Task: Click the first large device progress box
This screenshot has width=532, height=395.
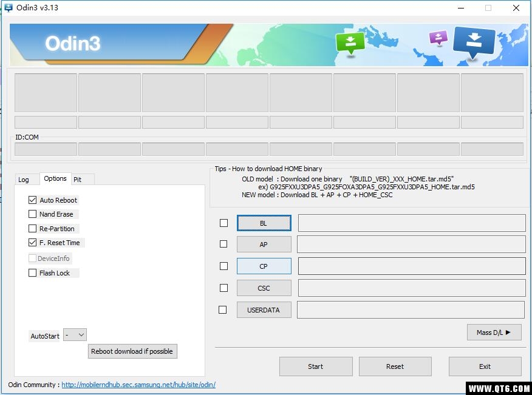Action: click(x=46, y=93)
